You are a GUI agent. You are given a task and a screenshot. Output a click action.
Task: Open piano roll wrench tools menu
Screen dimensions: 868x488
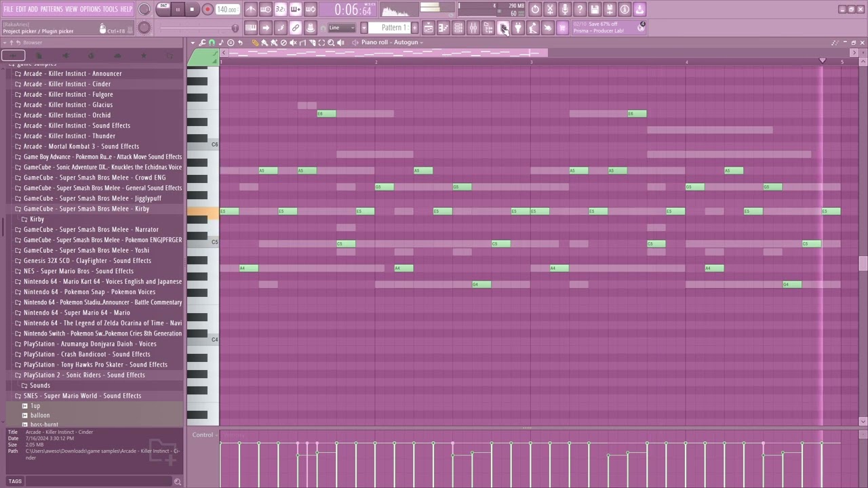[x=202, y=43]
